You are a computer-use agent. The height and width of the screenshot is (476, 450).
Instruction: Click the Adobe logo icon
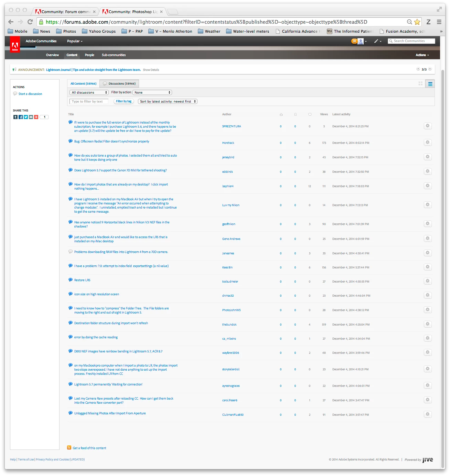pyautogui.click(x=15, y=45)
